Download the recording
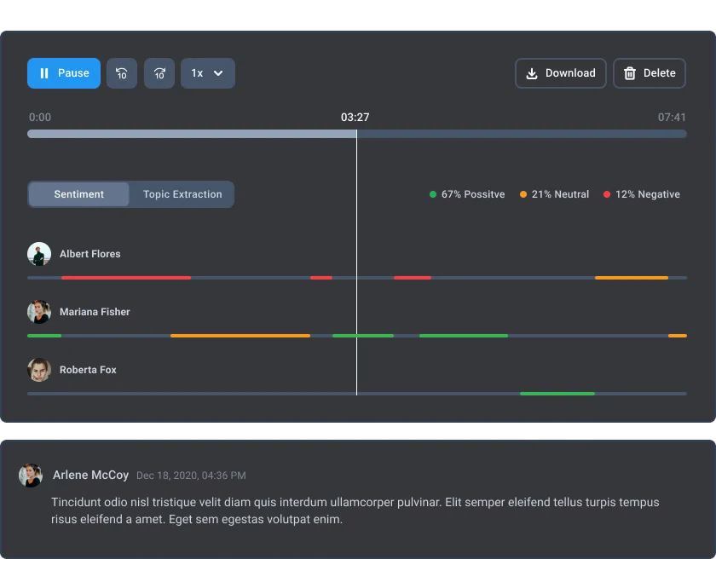 pyautogui.click(x=560, y=73)
